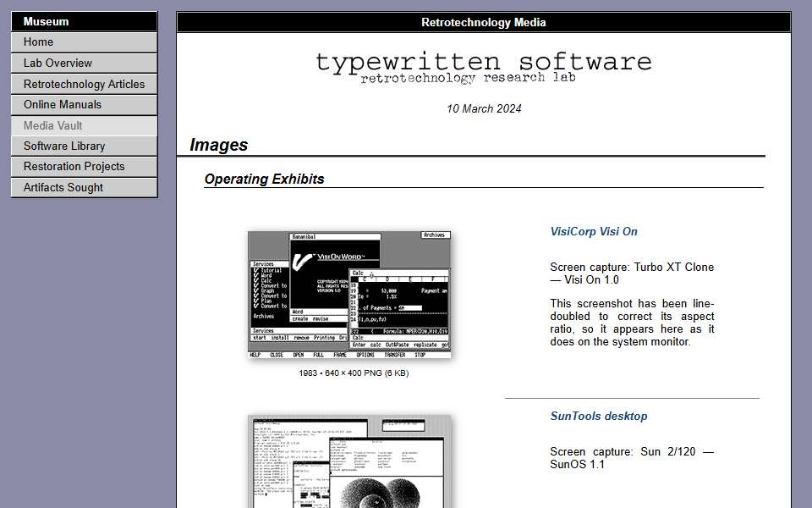This screenshot has height=508, width=812.
Task: Click the typewritten software logo
Action: pyautogui.click(x=484, y=68)
